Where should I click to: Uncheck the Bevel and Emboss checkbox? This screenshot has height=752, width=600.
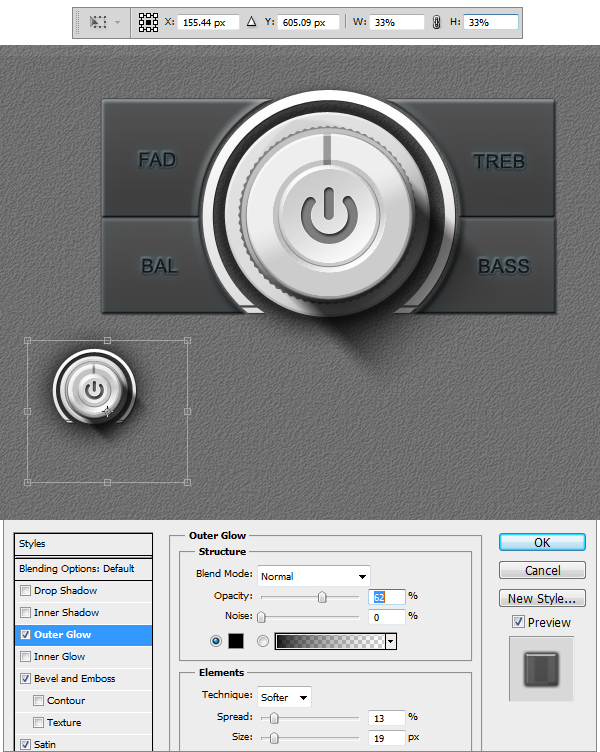click(25, 679)
